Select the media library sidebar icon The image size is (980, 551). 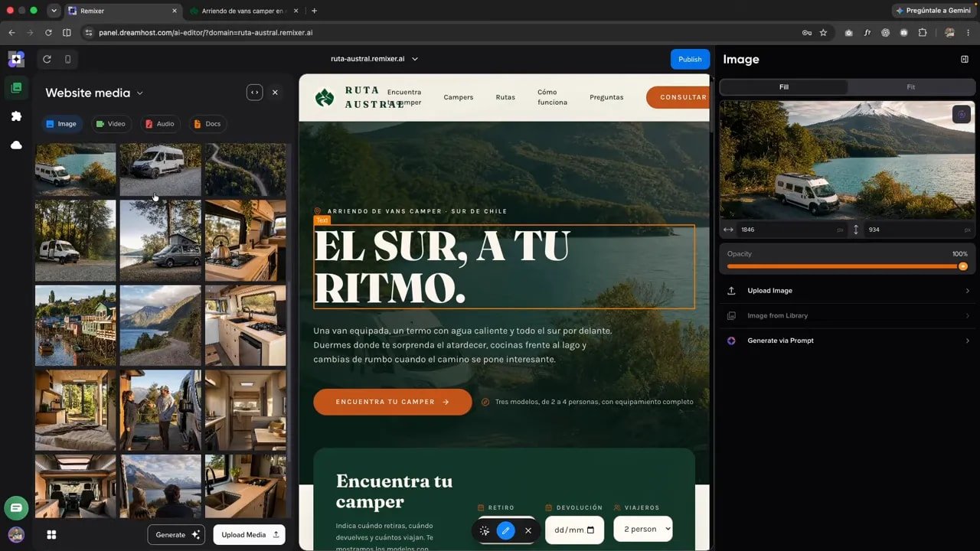(x=16, y=88)
